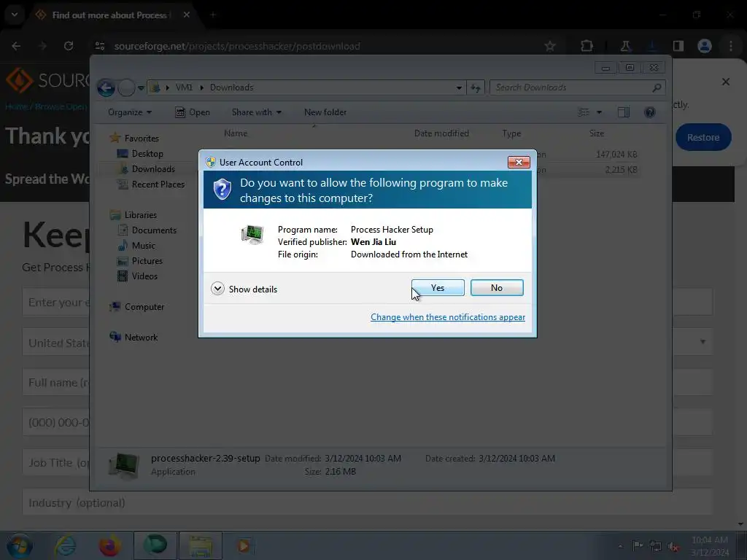The image size is (747, 560).
Task: Open the Share with menu
Action: click(x=256, y=112)
